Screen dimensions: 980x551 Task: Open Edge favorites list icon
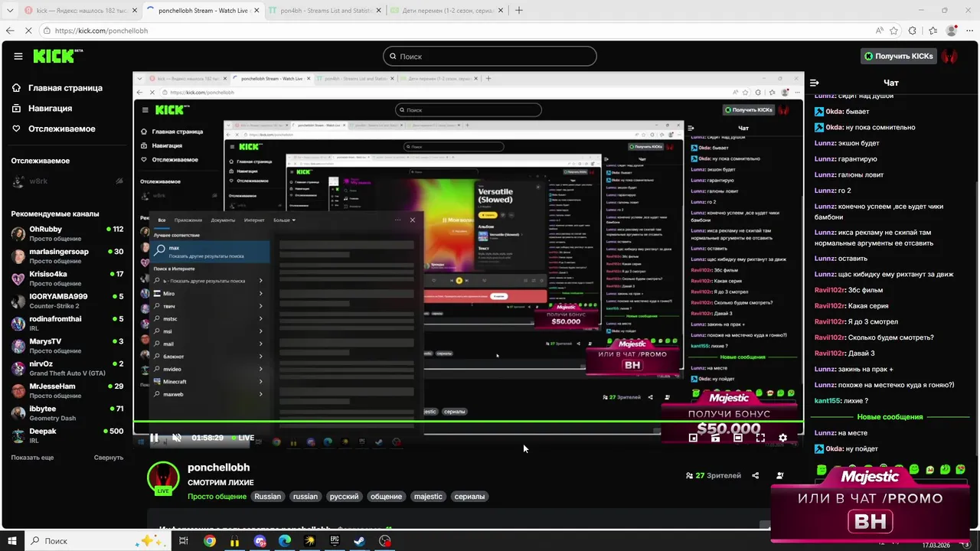[933, 31]
